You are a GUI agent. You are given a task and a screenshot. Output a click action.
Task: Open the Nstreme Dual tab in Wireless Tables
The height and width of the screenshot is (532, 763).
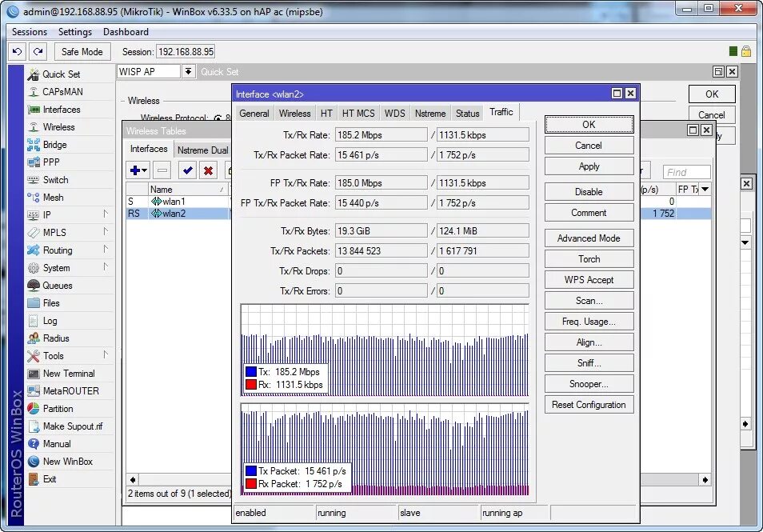tap(202, 150)
